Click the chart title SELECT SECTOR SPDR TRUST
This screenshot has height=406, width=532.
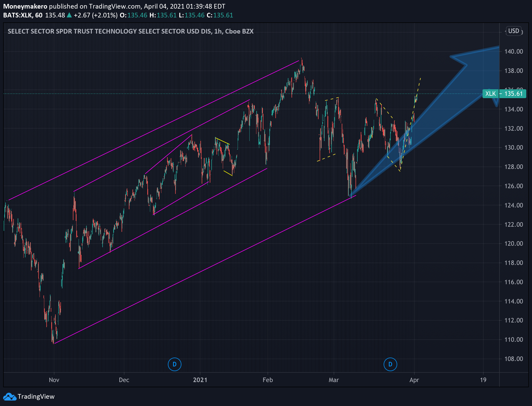coord(131,31)
